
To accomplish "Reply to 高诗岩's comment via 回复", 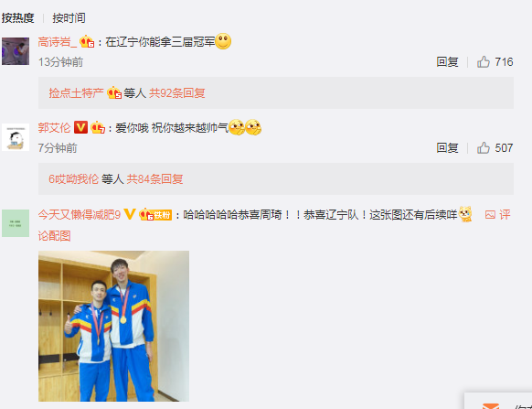I will point(447,62).
